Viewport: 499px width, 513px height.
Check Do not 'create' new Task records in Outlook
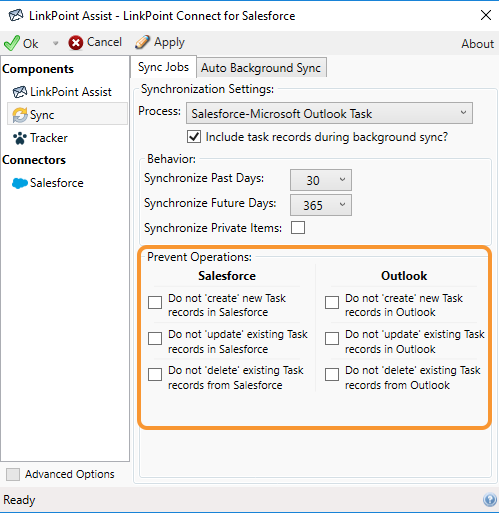[332, 302]
